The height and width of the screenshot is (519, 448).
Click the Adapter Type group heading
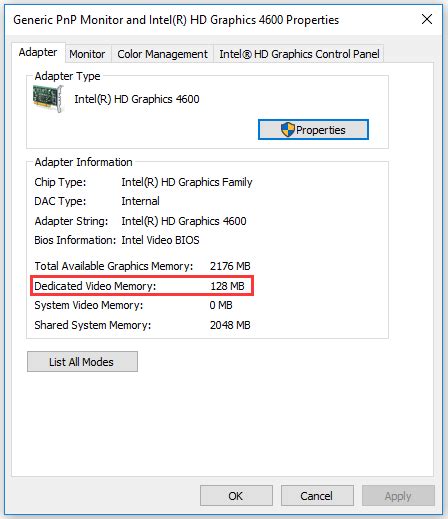click(x=67, y=76)
